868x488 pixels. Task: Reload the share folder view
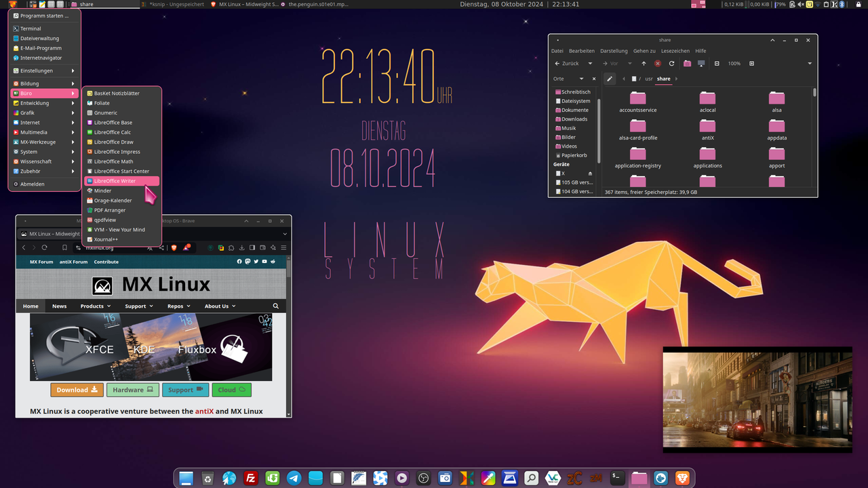pos(671,63)
